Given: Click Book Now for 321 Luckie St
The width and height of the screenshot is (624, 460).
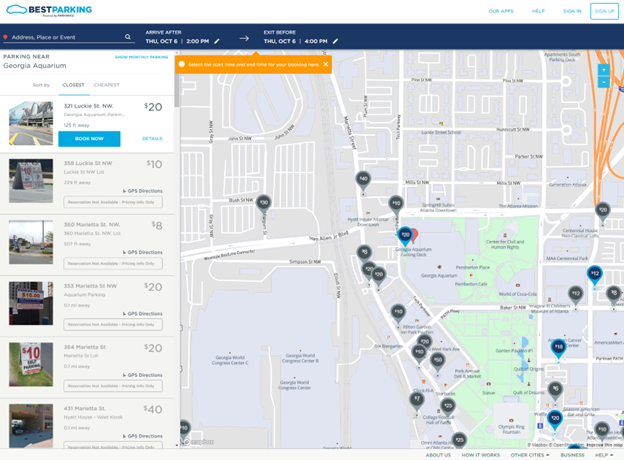Looking at the screenshot, I should [89, 138].
